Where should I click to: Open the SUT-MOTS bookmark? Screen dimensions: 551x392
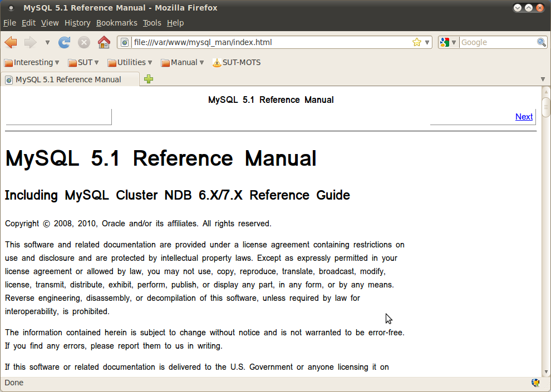(x=237, y=62)
